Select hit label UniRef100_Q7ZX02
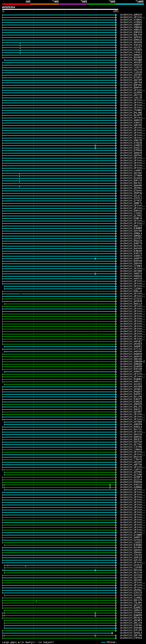 (x=131, y=299)
